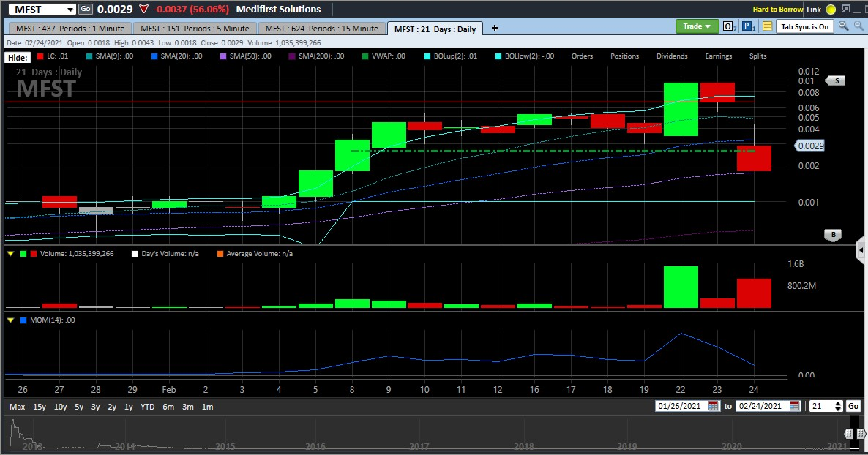
Task: Toggle the Tab Sync is On button
Action: pos(805,26)
